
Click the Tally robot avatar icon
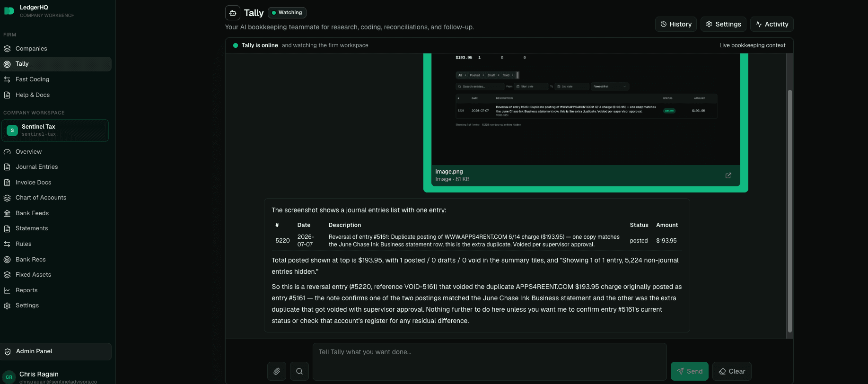[233, 13]
